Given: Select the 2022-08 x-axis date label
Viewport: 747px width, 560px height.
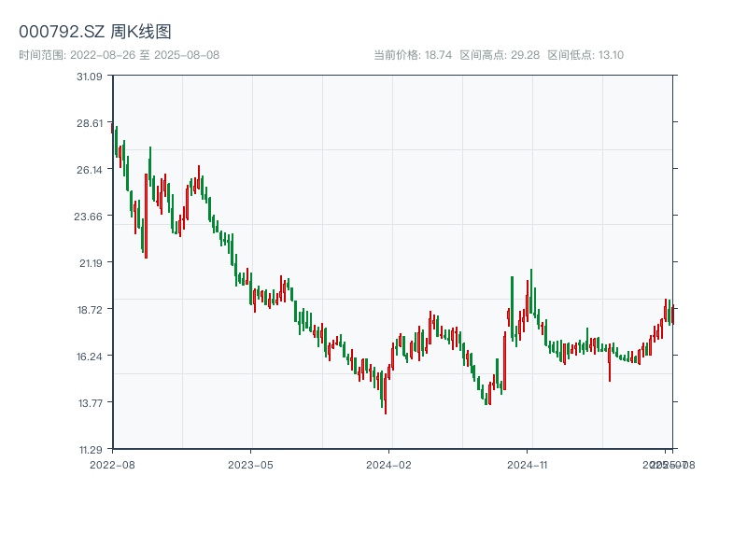Looking at the screenshot, I should (x=112, y=464).
